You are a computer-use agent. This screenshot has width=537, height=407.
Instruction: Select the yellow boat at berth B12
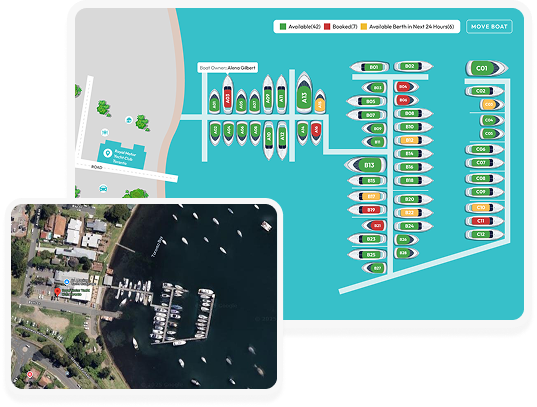[413, 140]
